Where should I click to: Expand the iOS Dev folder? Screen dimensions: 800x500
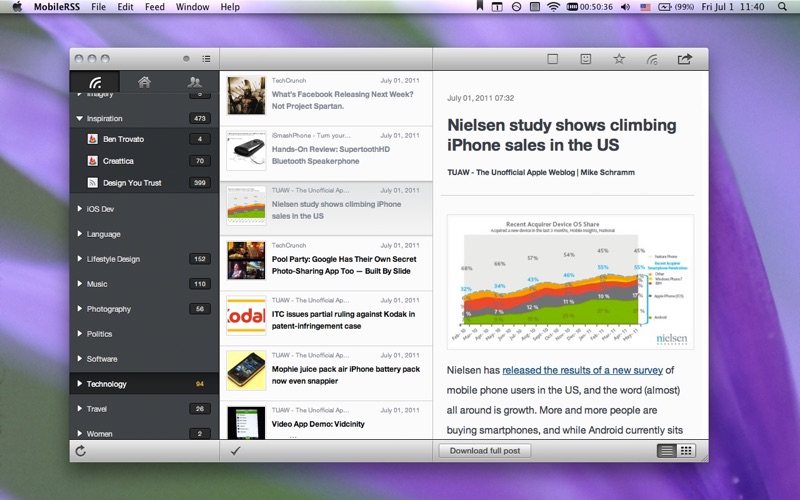tap(80, 209)
